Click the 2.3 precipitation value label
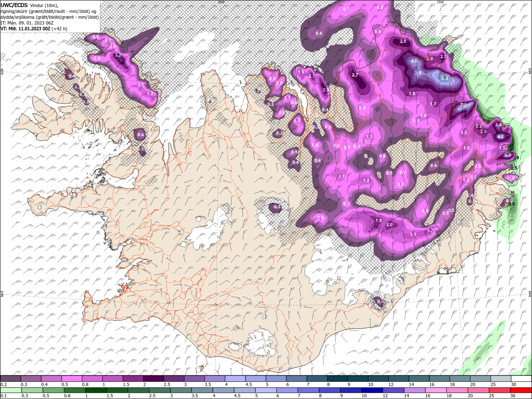This screenshot has width=532, height=399. tap(443, 57)
